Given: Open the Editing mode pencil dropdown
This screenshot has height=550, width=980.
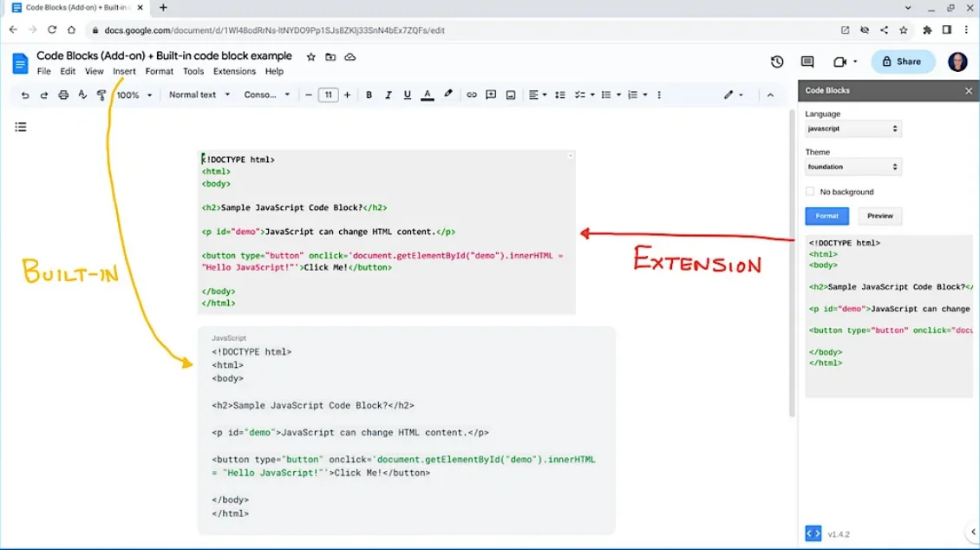Looking at the screenshot, I should [734, 95].
